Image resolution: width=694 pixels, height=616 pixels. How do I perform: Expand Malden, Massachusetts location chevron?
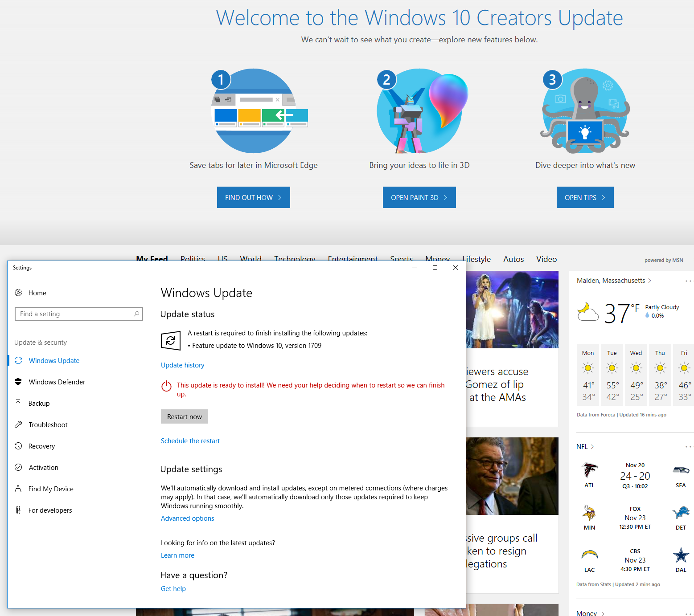pyautogui.click(x=650, y=281)
